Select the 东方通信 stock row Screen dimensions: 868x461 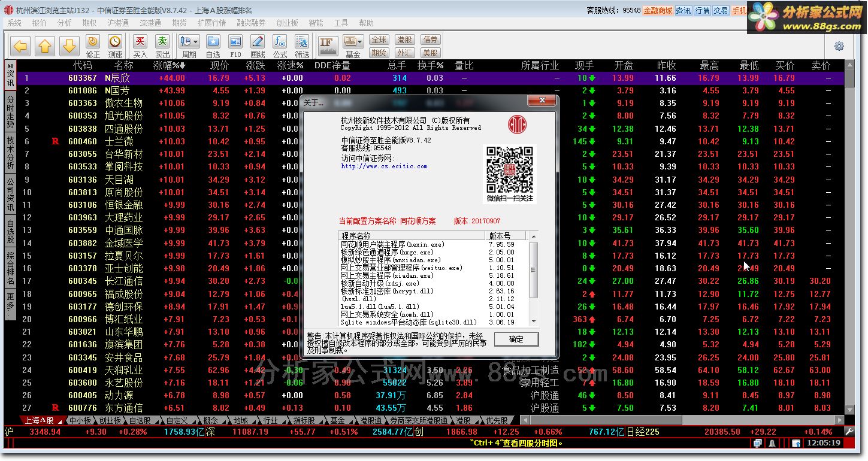[x=430, y=408]
